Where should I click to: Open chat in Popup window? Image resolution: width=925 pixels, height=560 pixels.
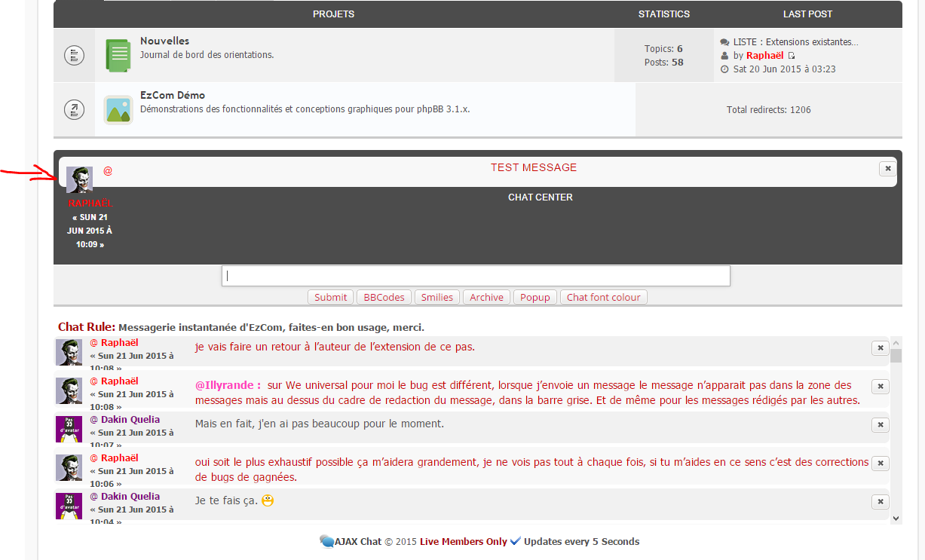(535, 297)
